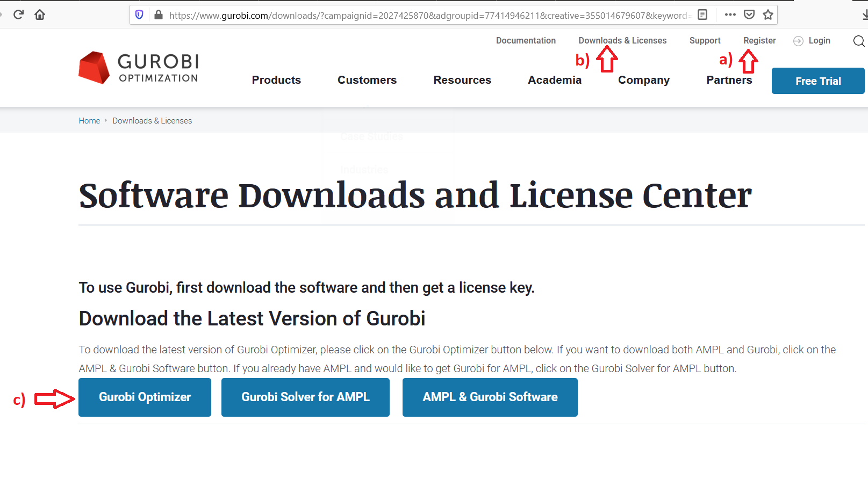Click 'Download the Latest Version of Gurobi' heading
The height and width of the screenshot is (479, 868).
(252, 318)
